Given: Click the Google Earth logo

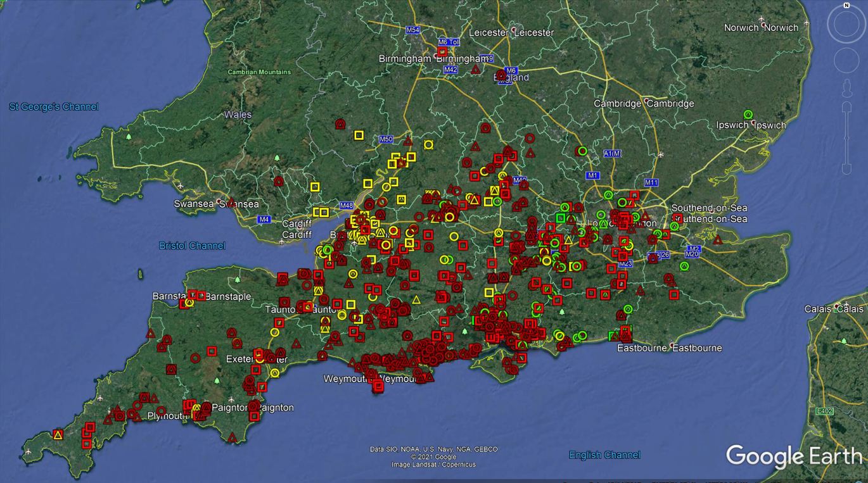Looking at the screenshot, I should coord(793,456).
